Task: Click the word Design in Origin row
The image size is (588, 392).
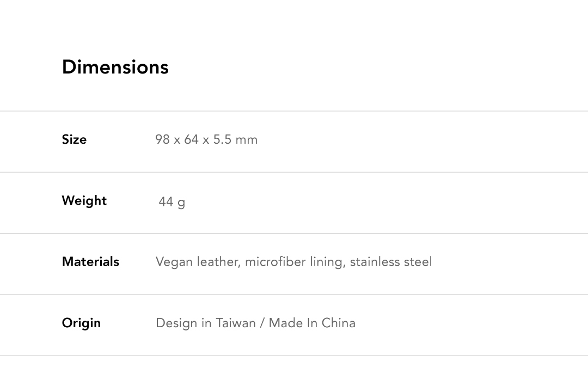Action: pyautogui.click(x=176, y=323)
